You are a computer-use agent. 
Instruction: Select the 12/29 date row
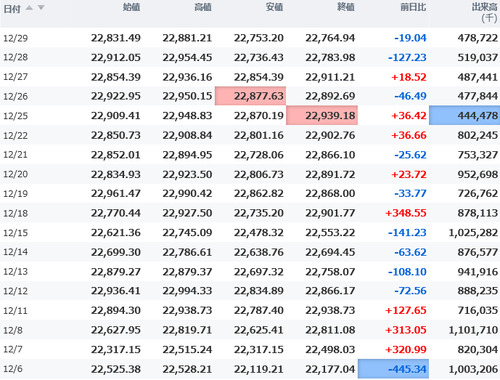point(250,38)
